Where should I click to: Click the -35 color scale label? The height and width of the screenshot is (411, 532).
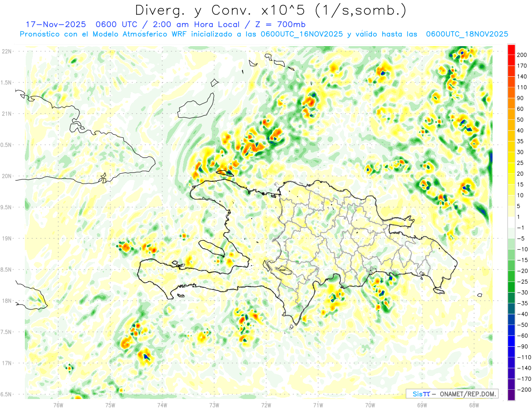click(523, 303)
